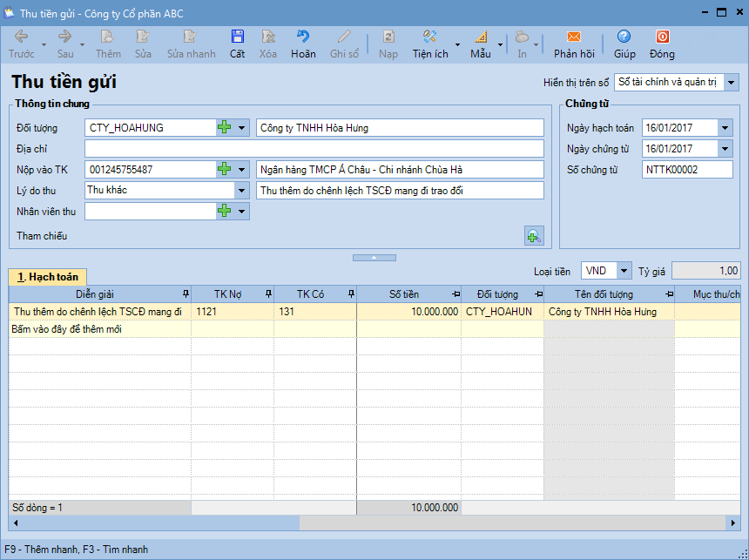Click the Tham chiếu search icon

pos(534,235)
